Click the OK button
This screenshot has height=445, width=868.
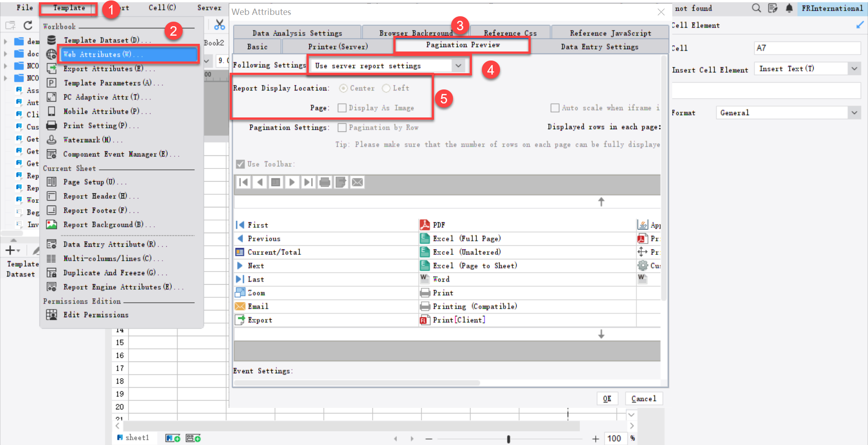607,398
